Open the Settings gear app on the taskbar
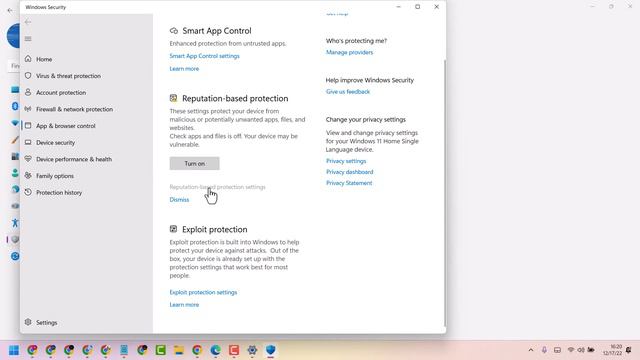Viewport: 640px width, 360px height. point(252,350)
